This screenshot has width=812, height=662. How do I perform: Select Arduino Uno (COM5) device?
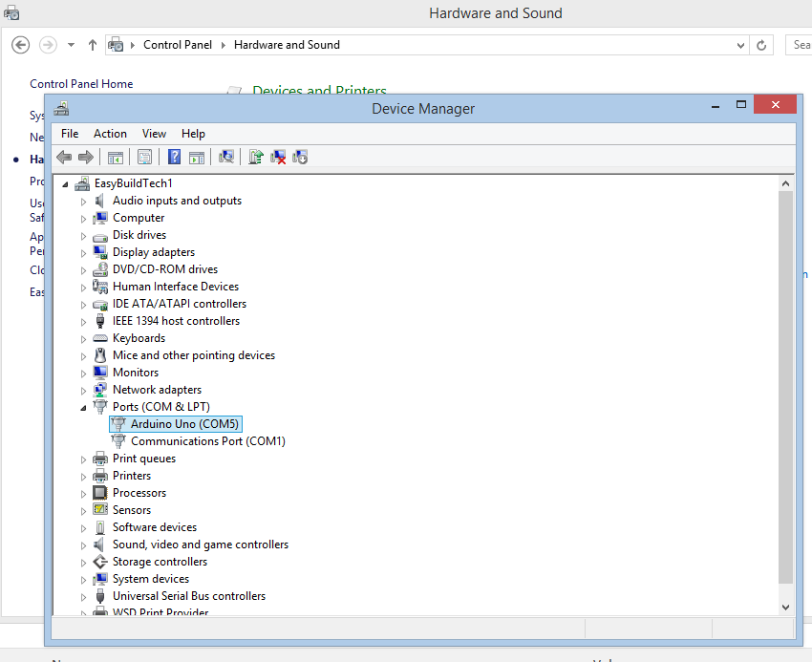[x=185, y=424]
